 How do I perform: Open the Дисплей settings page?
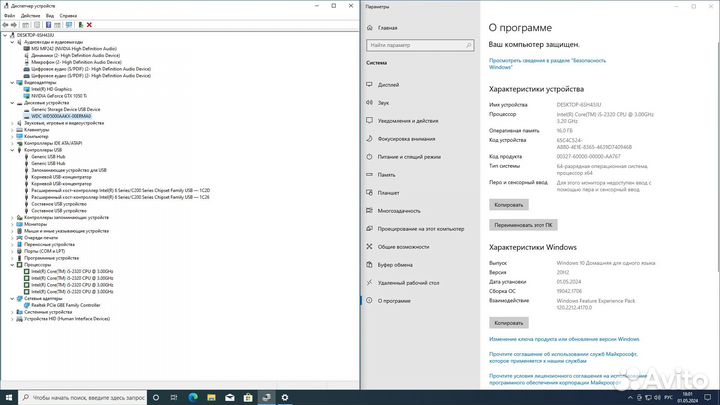tap(388, 85)
